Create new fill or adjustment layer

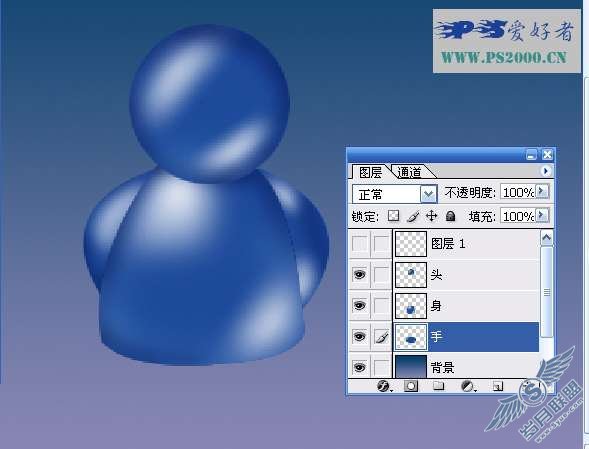(468, 386)
